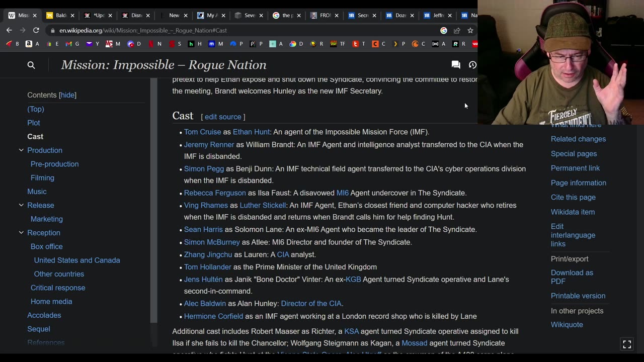
Task: Jump to Sequel section in contents
Action: 39,329
